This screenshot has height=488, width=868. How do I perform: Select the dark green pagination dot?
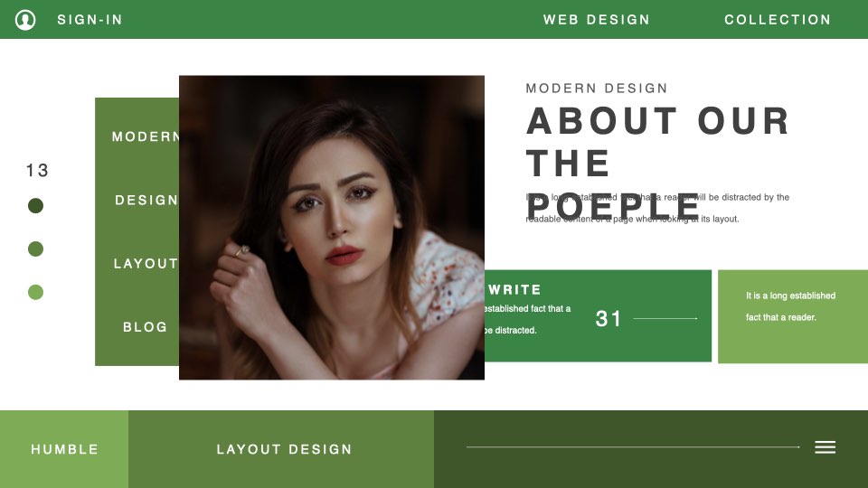[35, 205]
